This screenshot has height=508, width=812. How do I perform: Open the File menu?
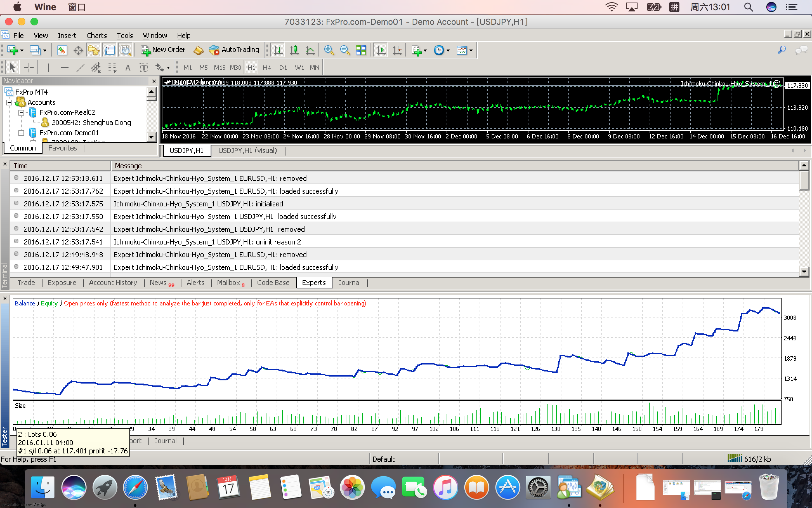18,35
